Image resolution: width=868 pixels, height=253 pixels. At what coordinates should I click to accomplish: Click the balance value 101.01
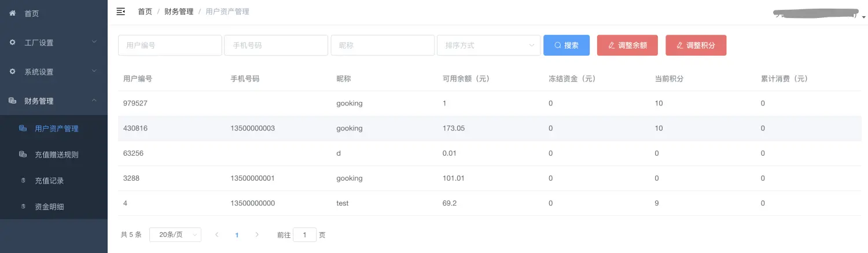point(454,178)
